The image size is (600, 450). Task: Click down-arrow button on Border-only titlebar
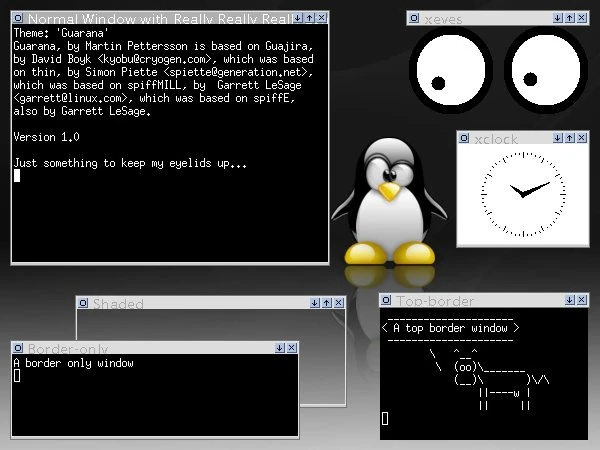coord(280,348)
